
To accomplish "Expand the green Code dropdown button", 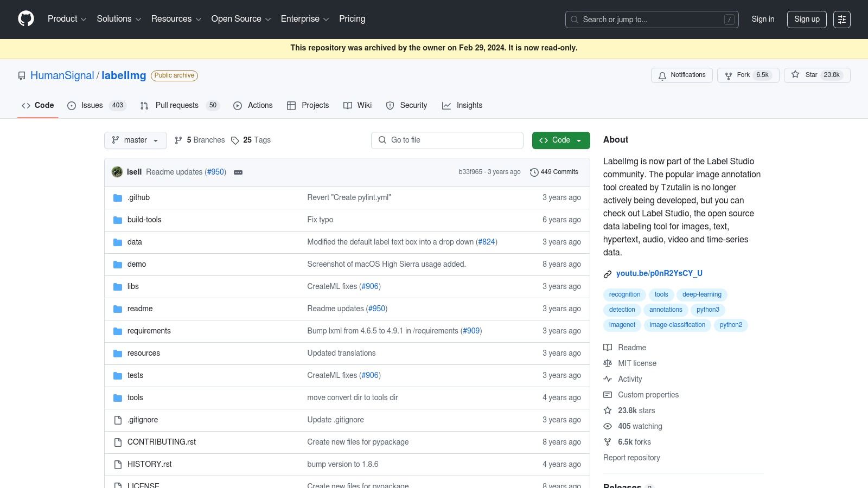I will (x=561, y=140).
